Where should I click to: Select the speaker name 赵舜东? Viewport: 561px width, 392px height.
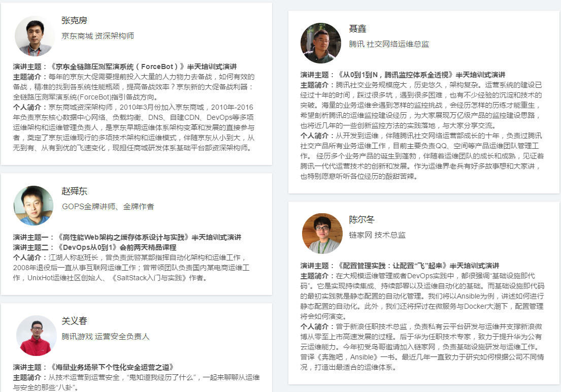tap(75, 191)
